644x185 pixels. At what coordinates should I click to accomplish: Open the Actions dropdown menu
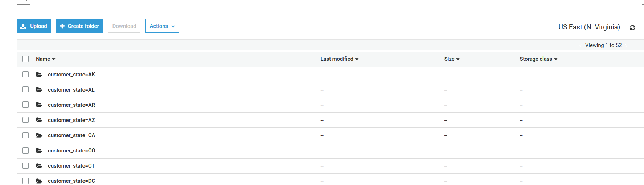[x=162, y=26]
